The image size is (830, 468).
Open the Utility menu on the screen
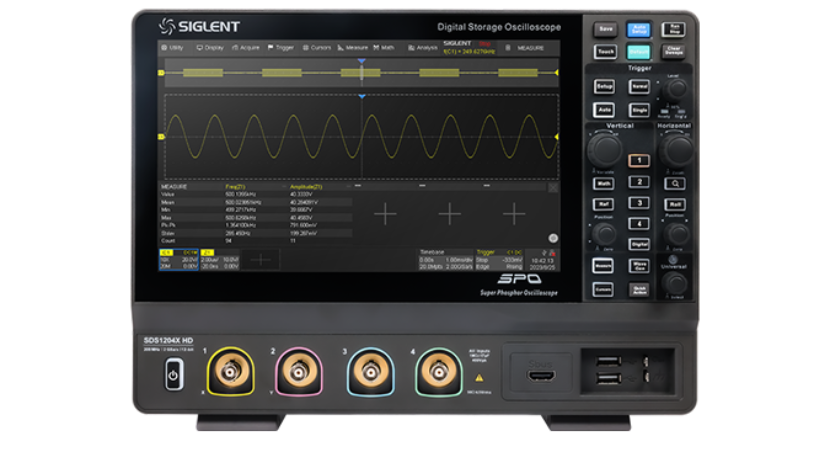pos(173,47)
